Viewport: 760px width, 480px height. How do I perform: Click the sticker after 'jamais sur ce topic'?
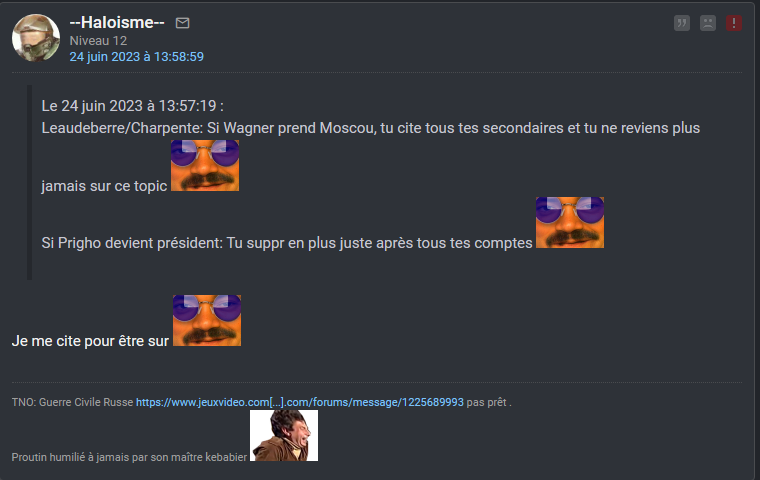[x=205, y=165]
